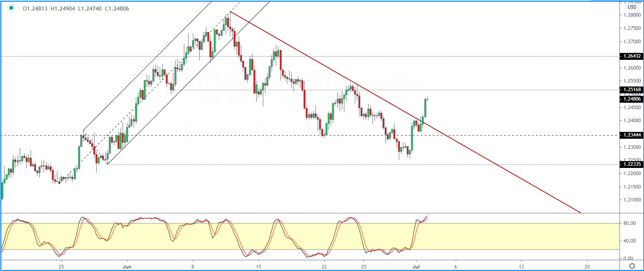Click the 1.21000 price axis tick
The image size is (644, 271).
[632, 200]
